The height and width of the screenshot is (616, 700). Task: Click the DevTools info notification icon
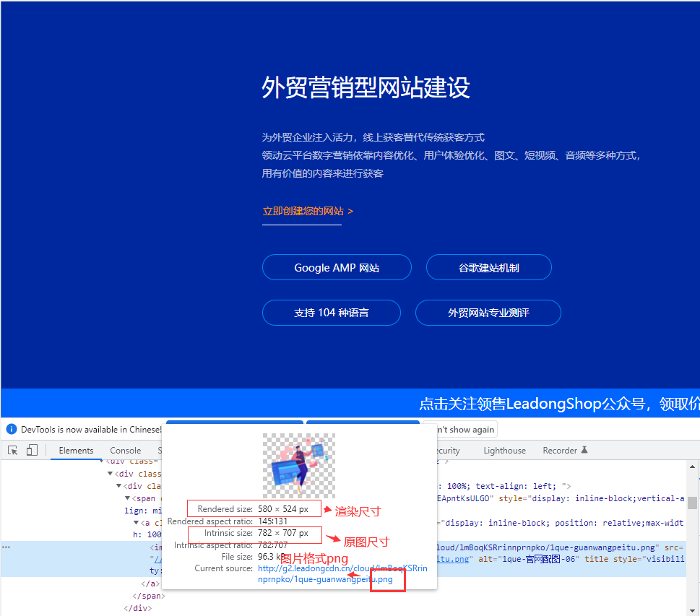(x=11, y=429)
